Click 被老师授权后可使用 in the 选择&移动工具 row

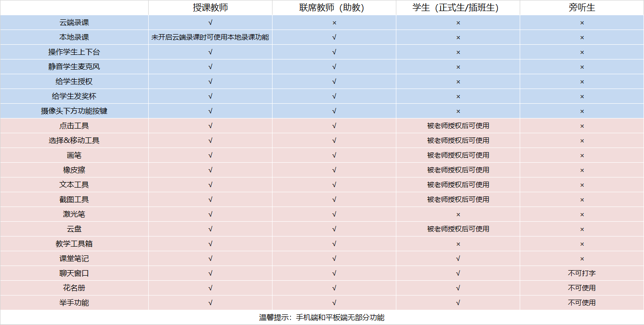pos(458,141)
